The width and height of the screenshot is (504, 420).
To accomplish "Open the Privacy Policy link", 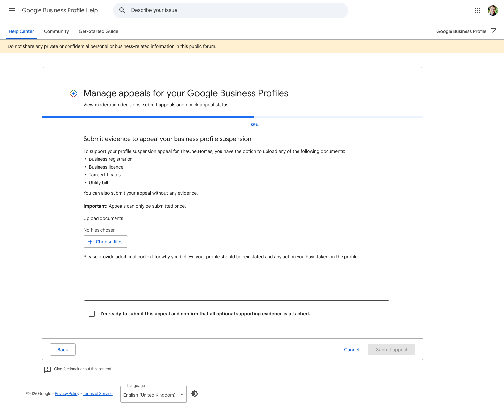I will [x=67, y=394].
